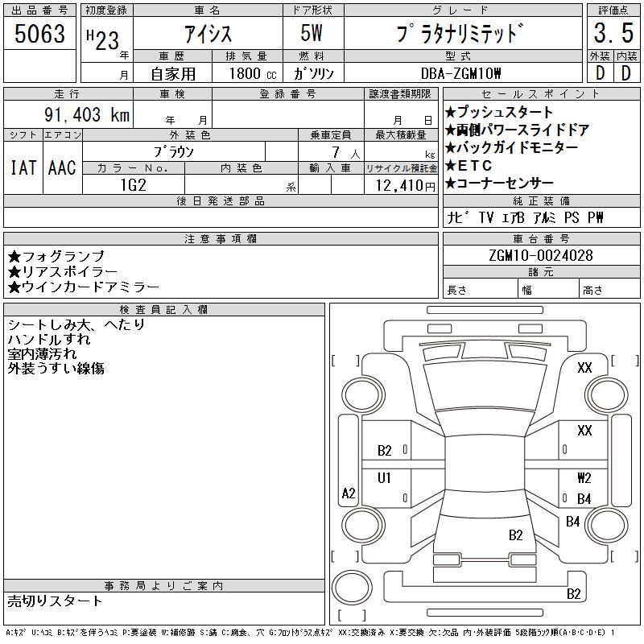This screenshot has height=644, width=644.
Task: Select the 後日発送部品 header
Action: [221, 200]
